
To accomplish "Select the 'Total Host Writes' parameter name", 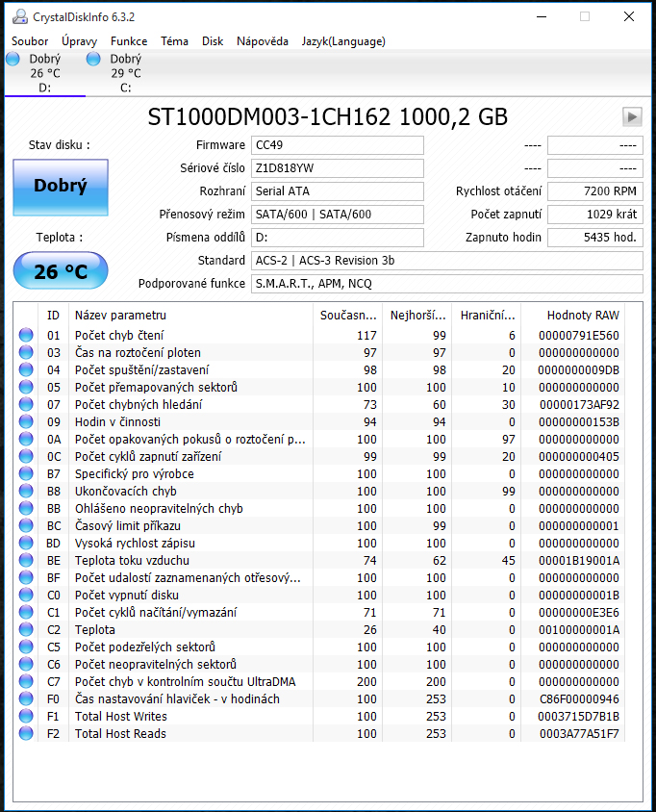I will pos(121,716).
